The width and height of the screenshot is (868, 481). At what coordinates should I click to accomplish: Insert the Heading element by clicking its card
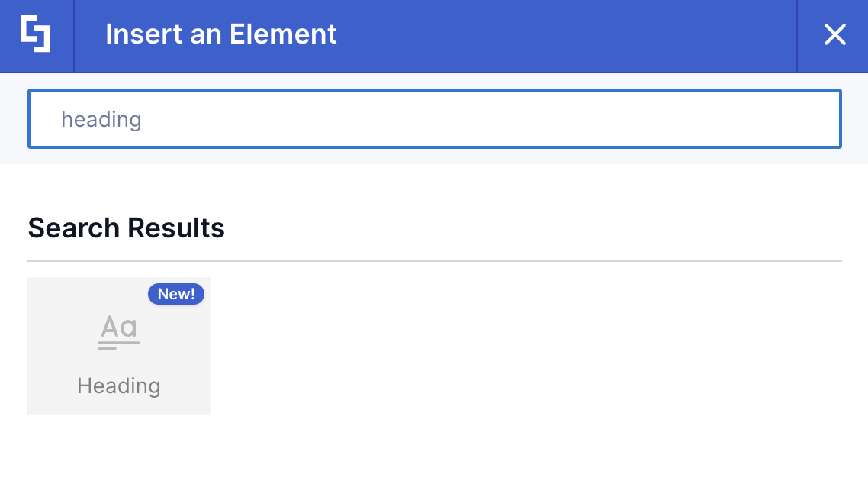[118, 345]
